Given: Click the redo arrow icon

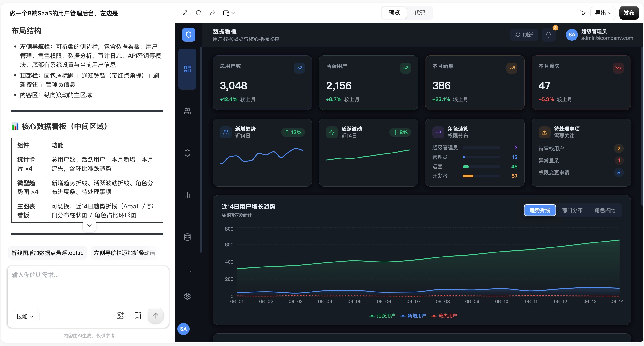Looking at the screenshot, I should pos(212,13).
